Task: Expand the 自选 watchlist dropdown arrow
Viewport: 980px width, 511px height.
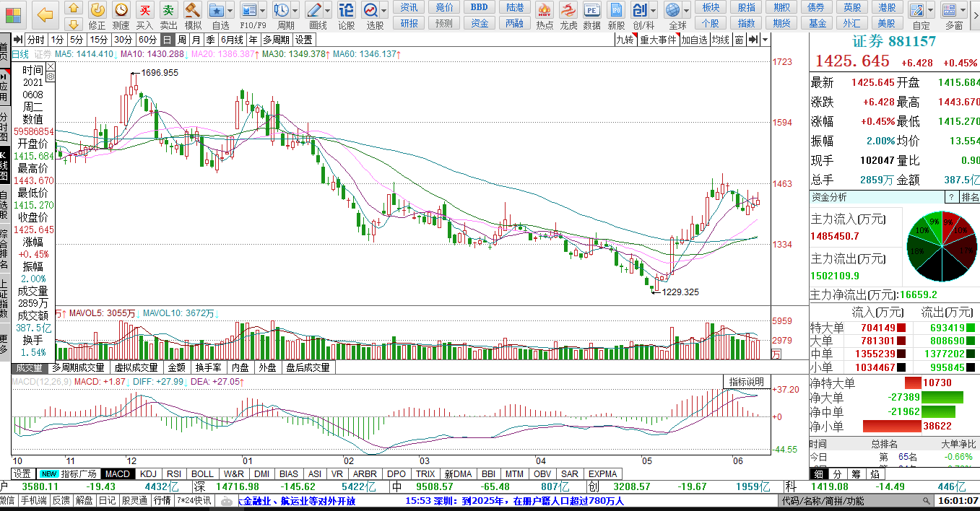Action: click(x=229, y=11)
